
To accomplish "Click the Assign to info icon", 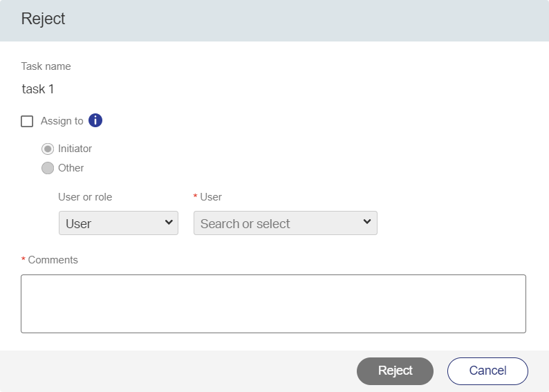I will (95, 121).
